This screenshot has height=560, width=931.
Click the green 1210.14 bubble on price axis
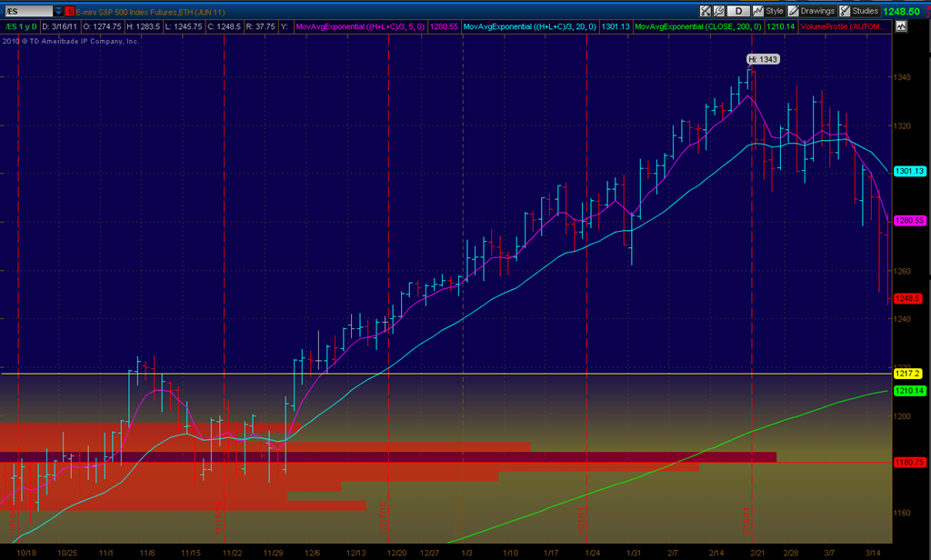coord(909,391)
